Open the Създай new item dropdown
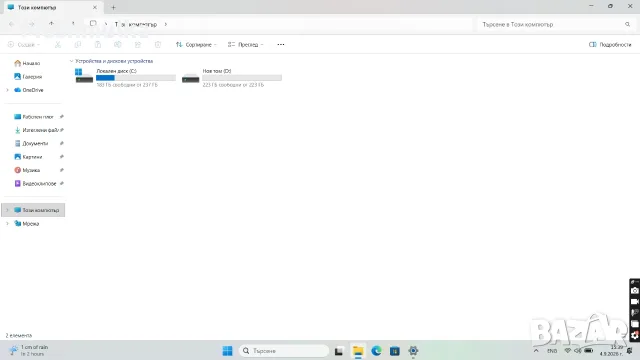Viewport: 640px width, 360px height. [24, 44]
